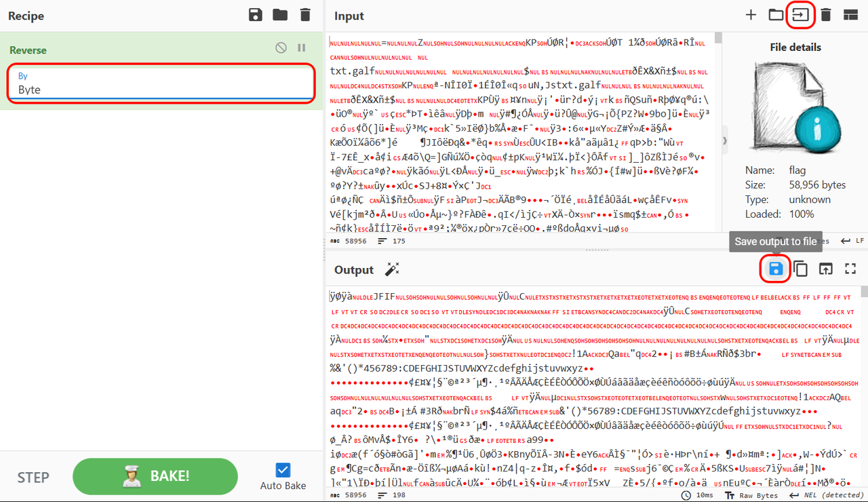Select the Reverse operation title
This screenshot has width=868, height=502.
(x=28, y=50)
